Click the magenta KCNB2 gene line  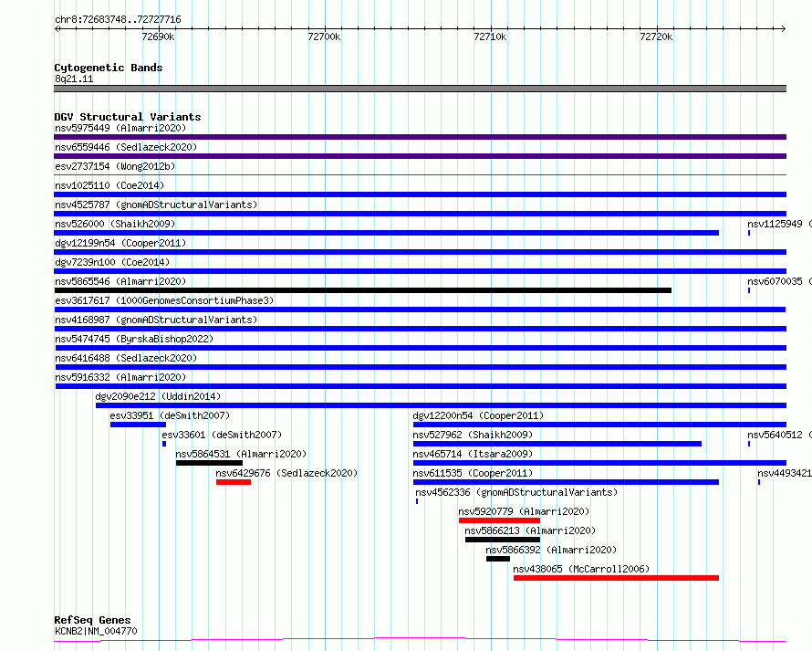pyautogui.click(x=420, y=639)
